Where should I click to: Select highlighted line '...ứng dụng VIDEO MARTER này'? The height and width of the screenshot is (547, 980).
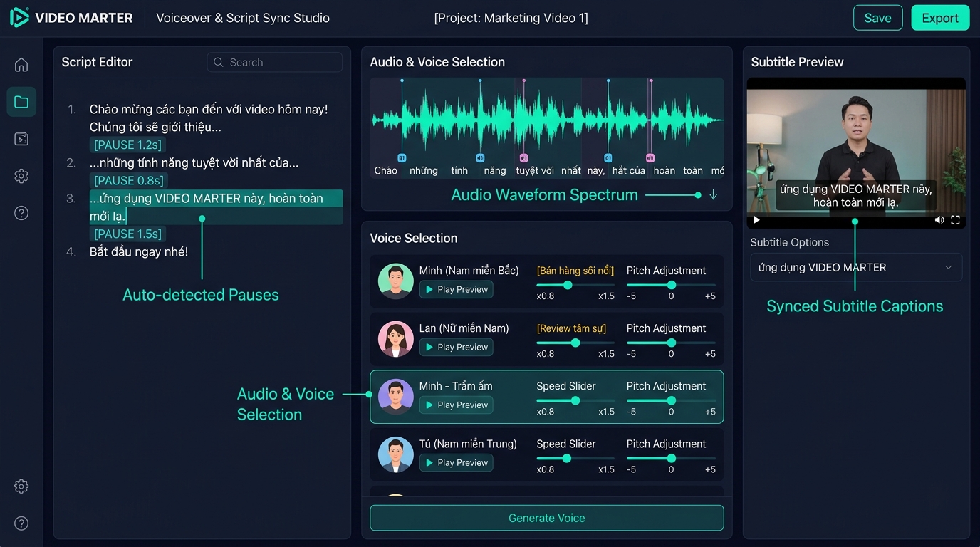(x=216, y=207)
